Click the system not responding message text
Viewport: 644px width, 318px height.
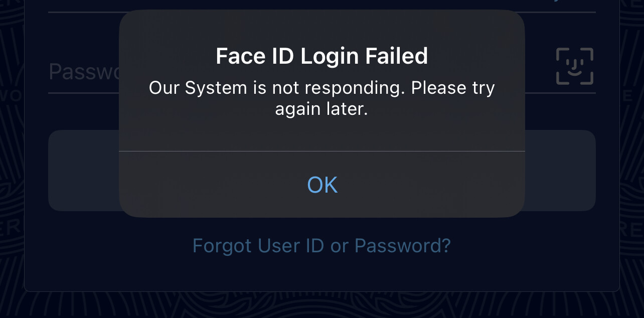click(322, 98)
